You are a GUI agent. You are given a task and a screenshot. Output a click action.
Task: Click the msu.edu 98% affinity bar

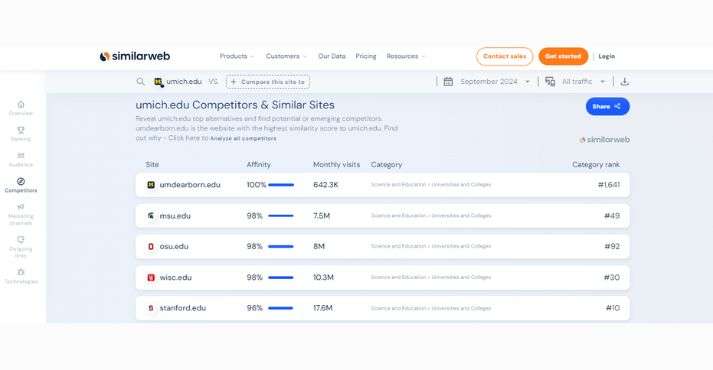tap(281, 215)
